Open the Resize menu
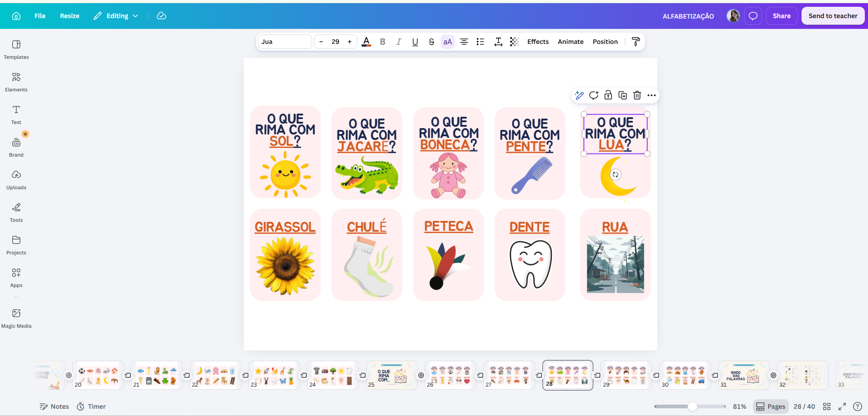 coord(70,16)
